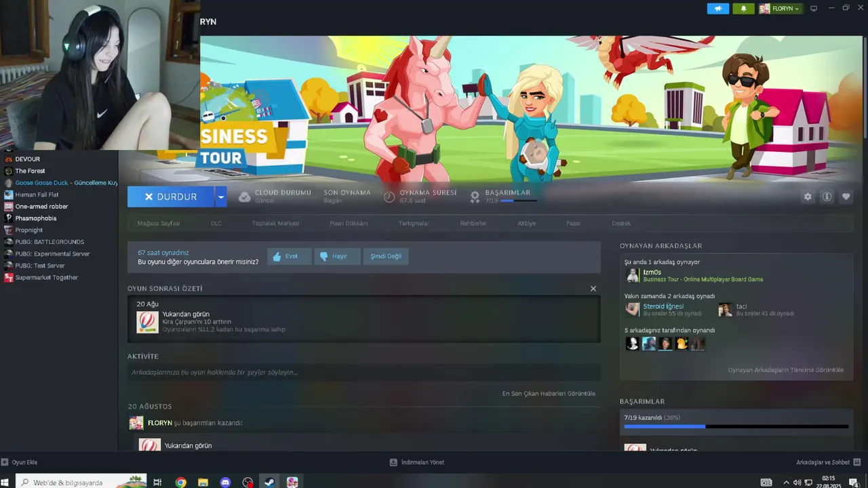Image resolution: width=868 pixels, height=488 pixels.
Task: Open the Rehberler tab
Action: (x=473, y=223)
